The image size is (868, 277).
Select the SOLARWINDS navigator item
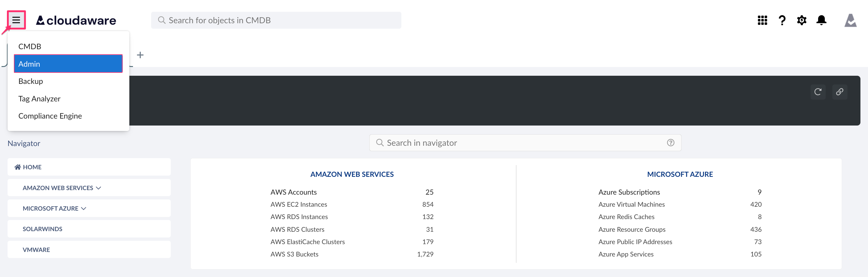tap(42, 228)
